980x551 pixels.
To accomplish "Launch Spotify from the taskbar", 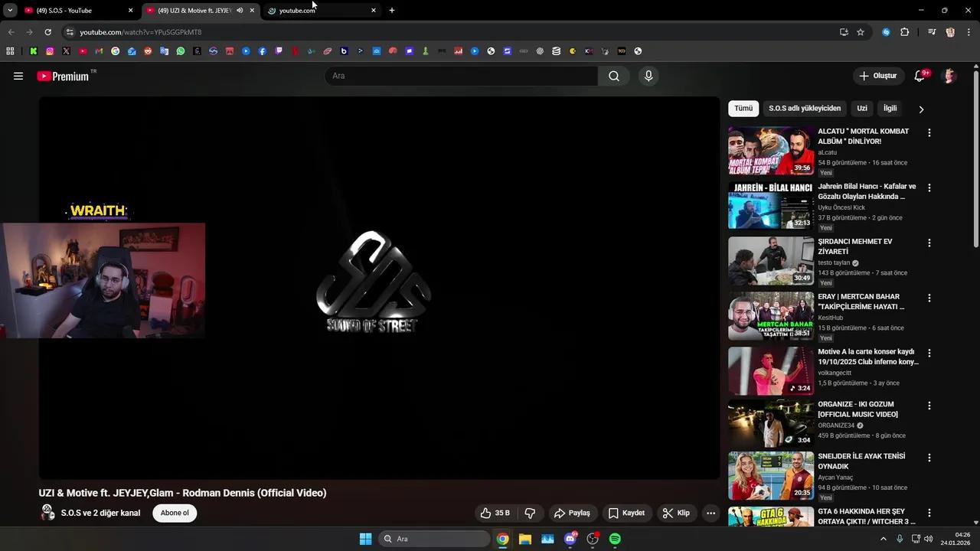I will tap(614, 539).
